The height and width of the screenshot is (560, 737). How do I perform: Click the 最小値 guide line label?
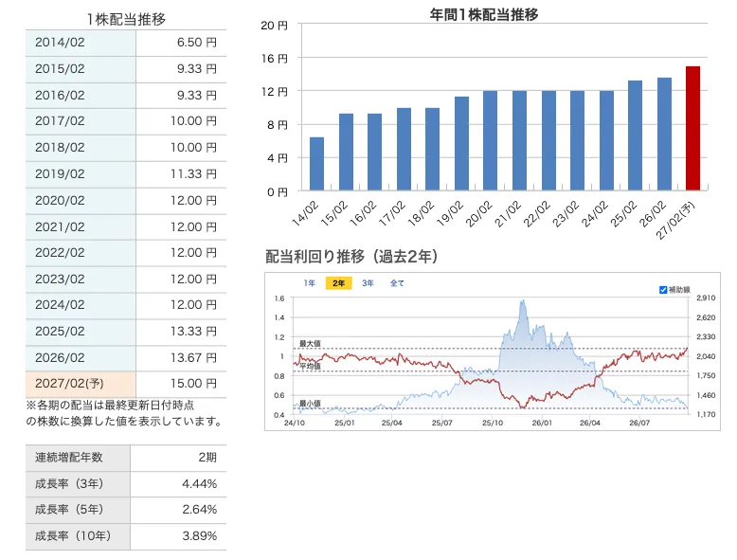(310, 404)
